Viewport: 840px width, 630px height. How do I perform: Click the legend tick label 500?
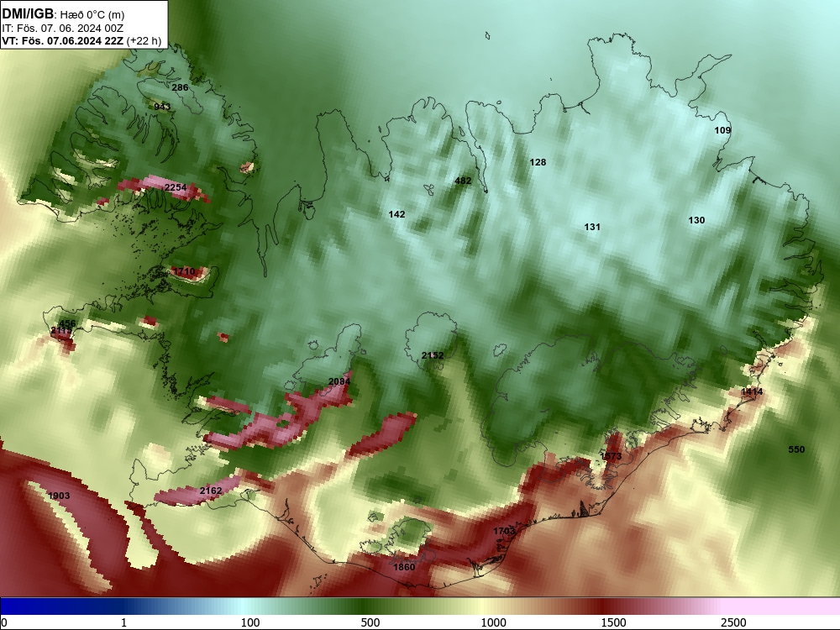coord(370,622)
